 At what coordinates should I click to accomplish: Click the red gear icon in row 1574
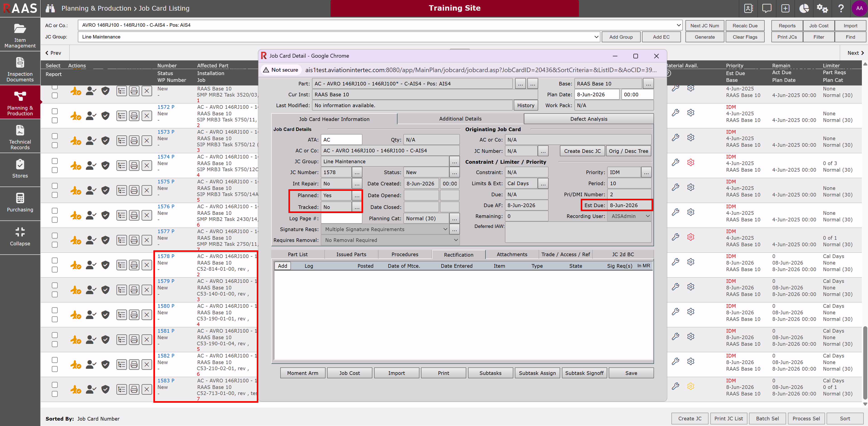point(690,162)
